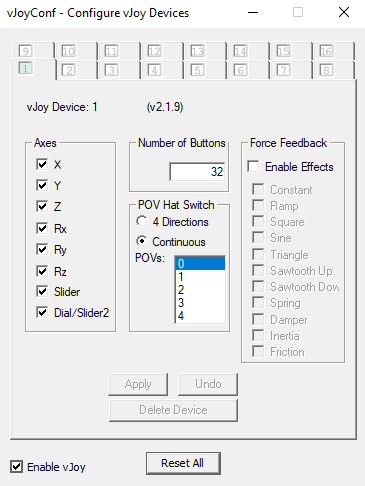Viewport: 365px width, 486px height.
Task: Switch to vJoy device tab 2
Action: [77, 70]
